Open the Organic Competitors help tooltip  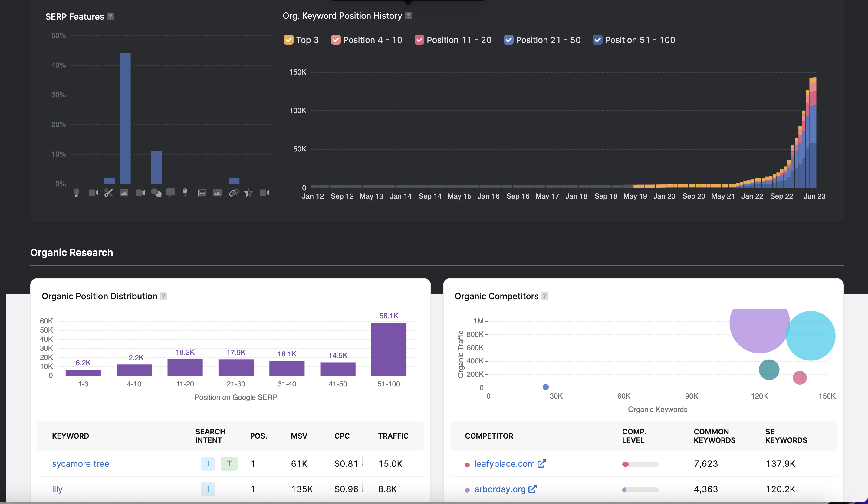point(544,296)
